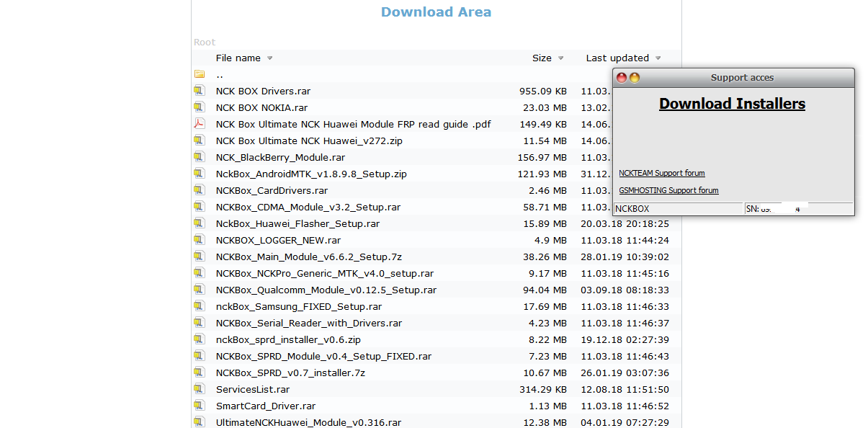Viewport: 868px width, 428px height.
Task: Open GSMHOSTING Support forum link
Action: 668,190
